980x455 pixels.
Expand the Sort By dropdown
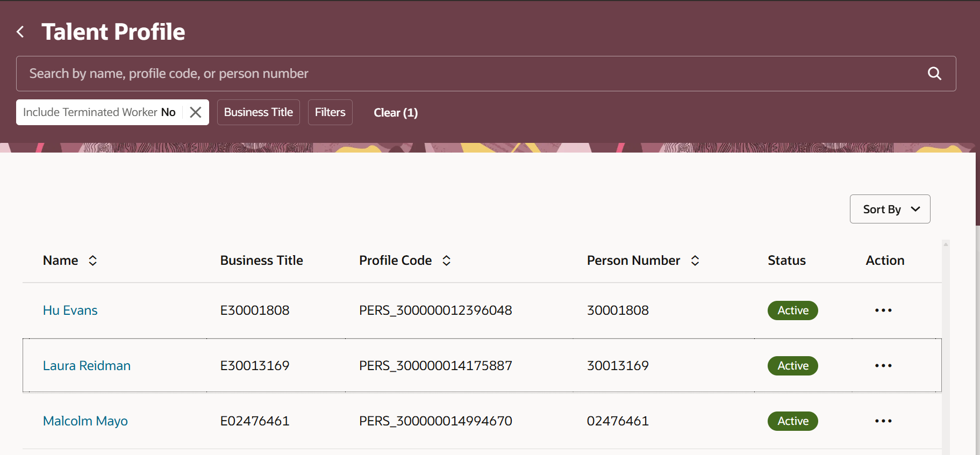pos(890,209)
